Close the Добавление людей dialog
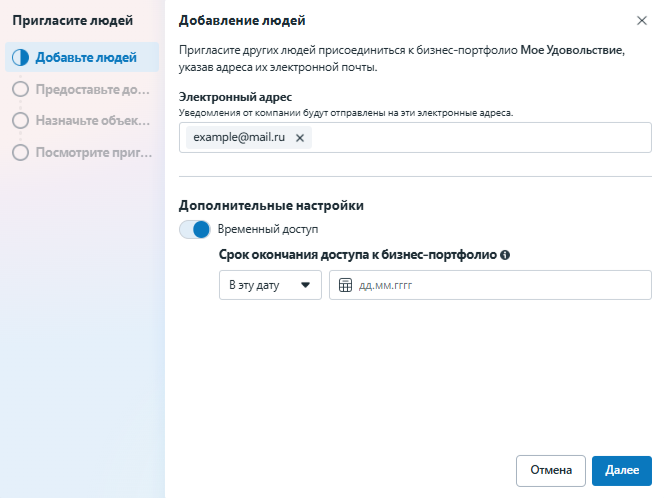Viewport: 664px width, 498px height. pos(641,20)
